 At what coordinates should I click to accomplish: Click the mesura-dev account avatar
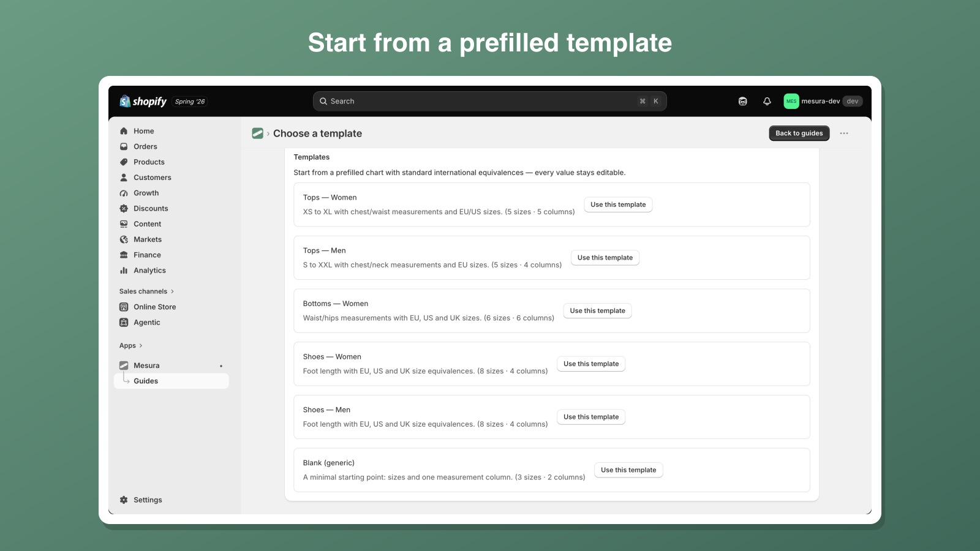click(x=791, y=101)
